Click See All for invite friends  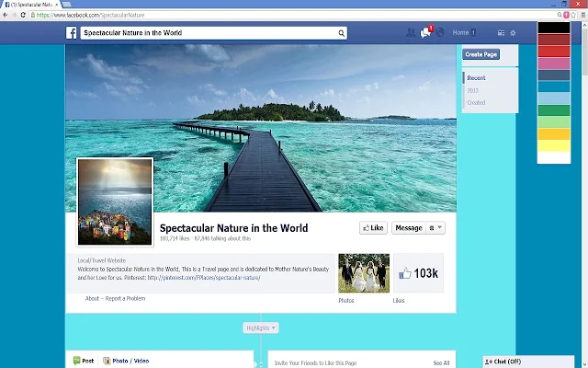(x=441, y=363)
